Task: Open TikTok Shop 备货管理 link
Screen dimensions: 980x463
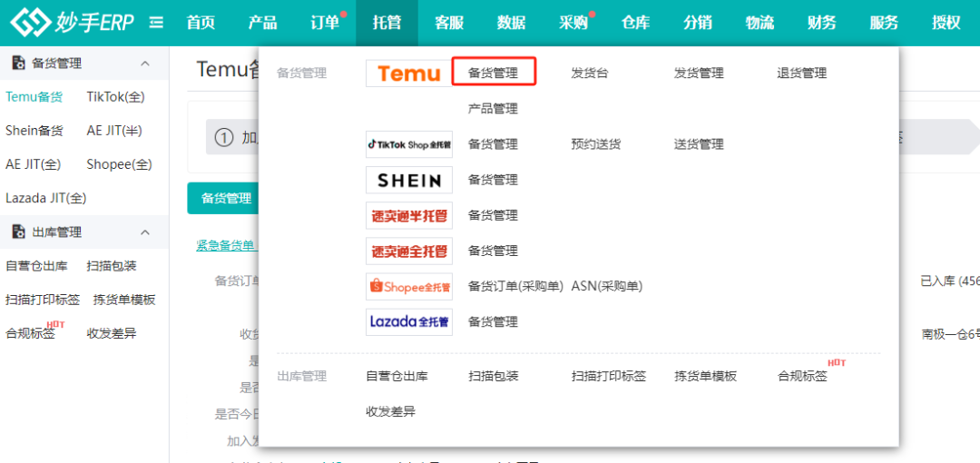Action: (493, 144)
